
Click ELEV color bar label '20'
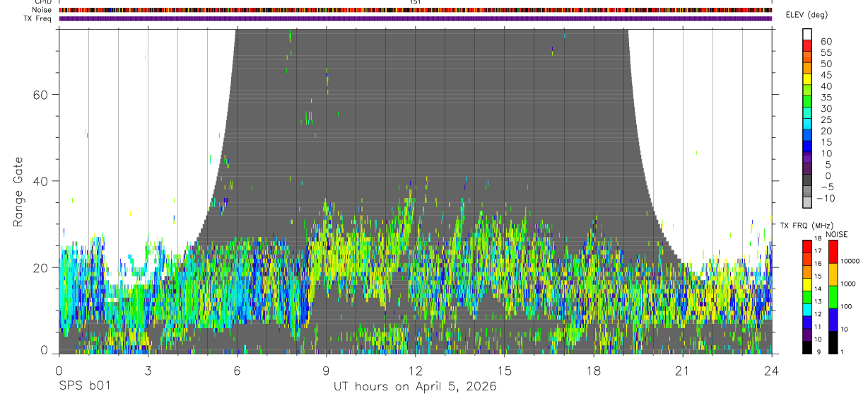point(826,132)
